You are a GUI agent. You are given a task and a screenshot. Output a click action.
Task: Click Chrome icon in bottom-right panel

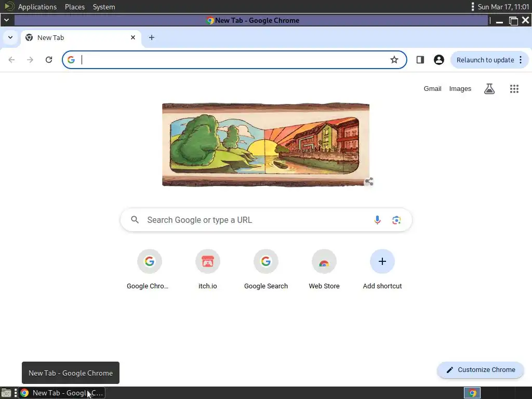point(472,393)
